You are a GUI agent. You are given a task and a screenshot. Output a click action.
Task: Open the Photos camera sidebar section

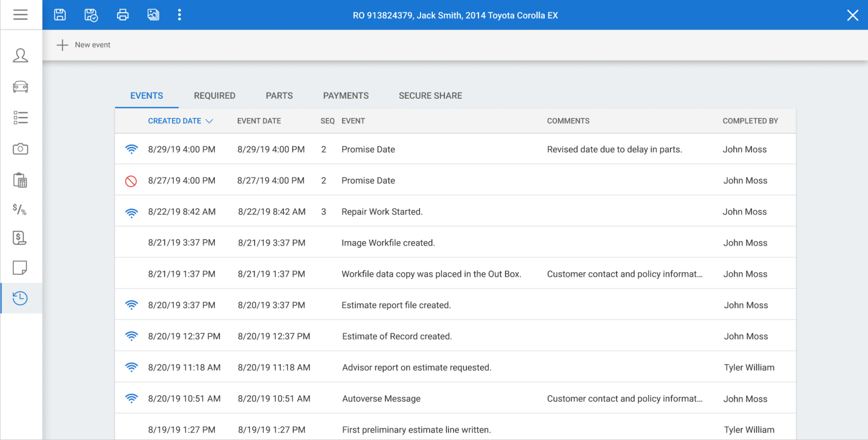[x=20, y=149]
